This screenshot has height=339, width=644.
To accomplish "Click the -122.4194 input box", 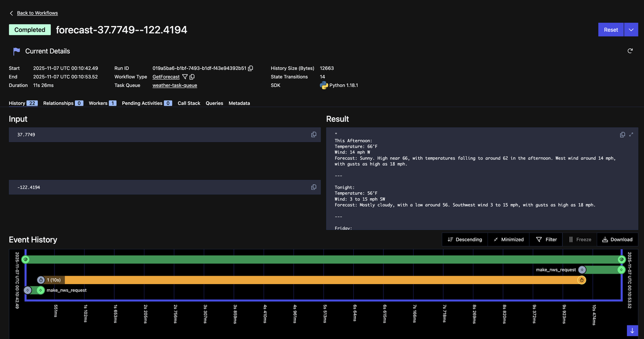I will (x=165, y=187).
